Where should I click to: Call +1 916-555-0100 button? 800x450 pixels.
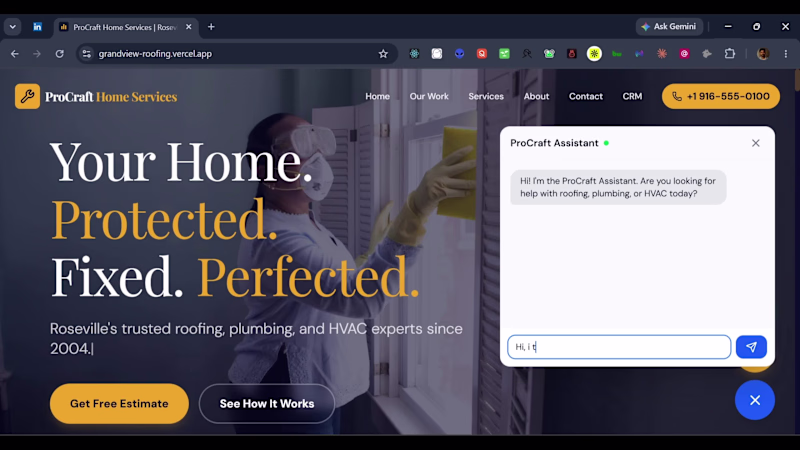point(720,96)
